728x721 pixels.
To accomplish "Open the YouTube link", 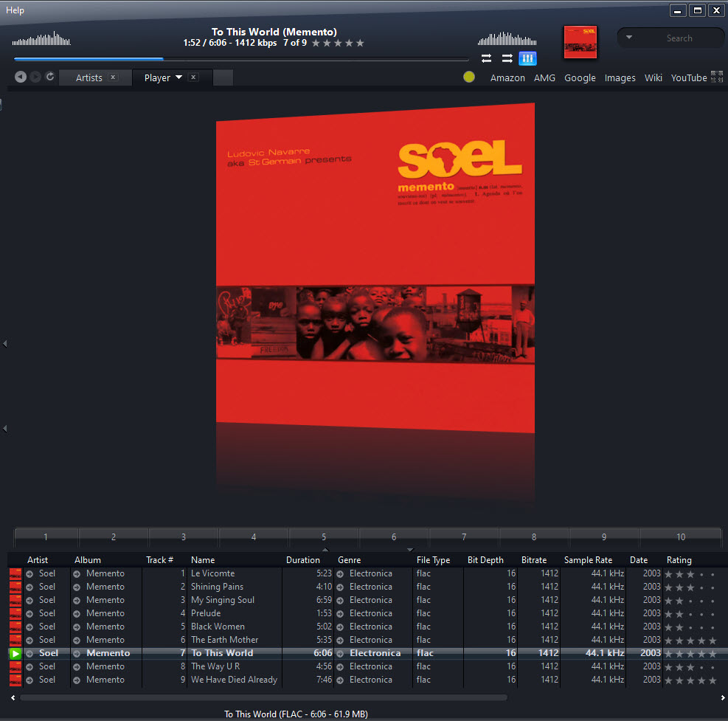I will pyautogui.click(x=688, y=77).
